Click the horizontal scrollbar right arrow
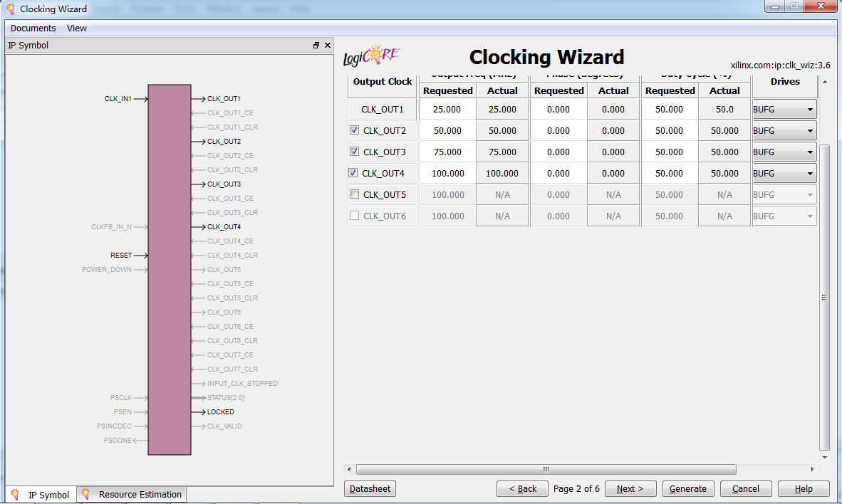 click(x=812, y=469)
